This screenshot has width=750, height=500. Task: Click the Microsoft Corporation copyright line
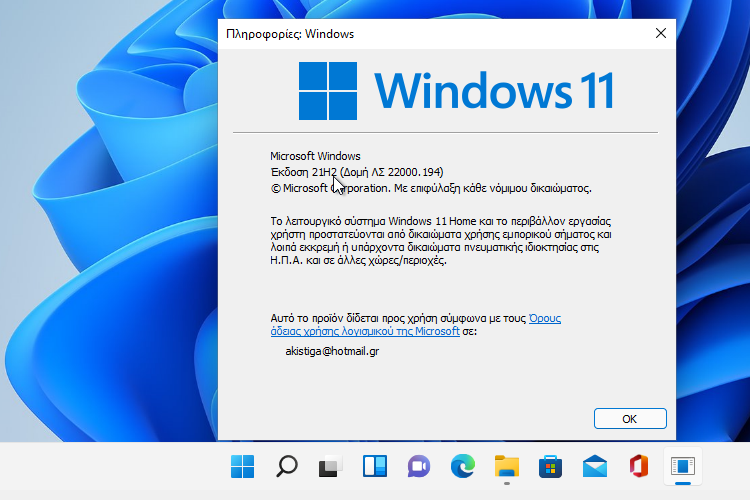(431, 188)
